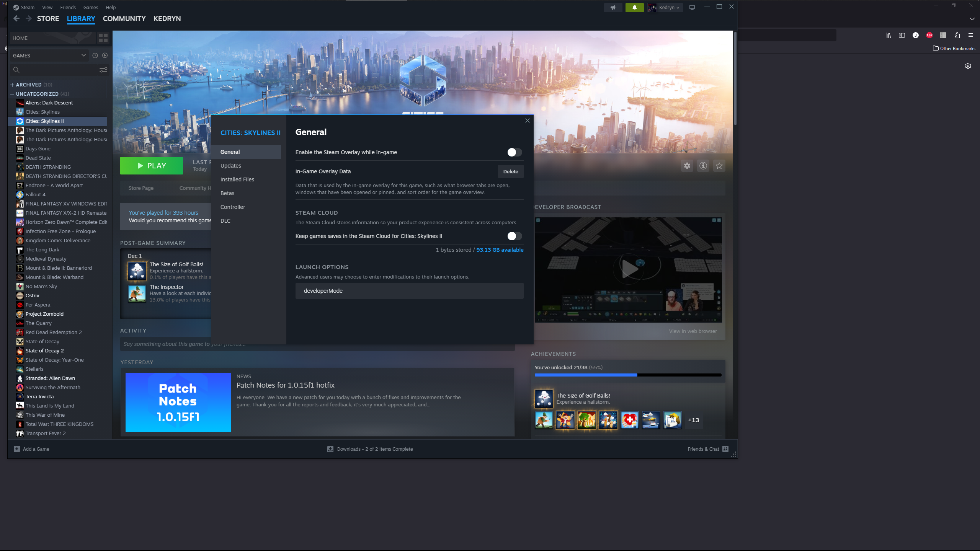980x551 pixels.
Task: Click the achievements progress bar
Action: [x=628, y=375]
